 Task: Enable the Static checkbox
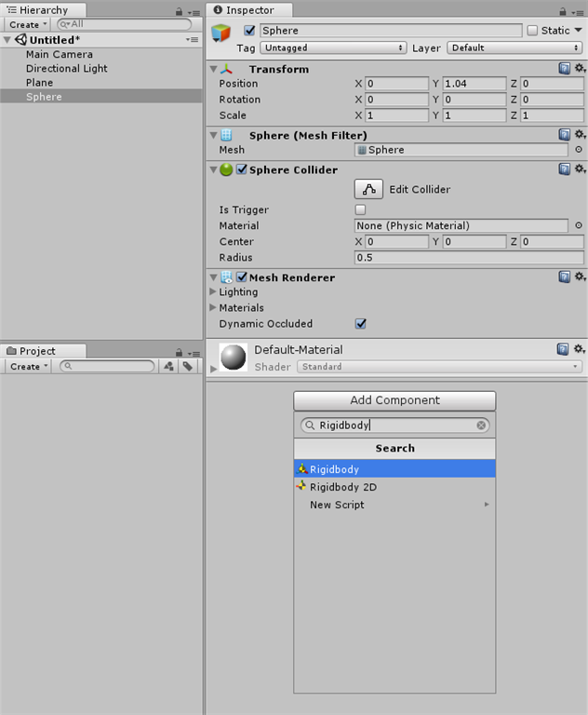[532, 30]
